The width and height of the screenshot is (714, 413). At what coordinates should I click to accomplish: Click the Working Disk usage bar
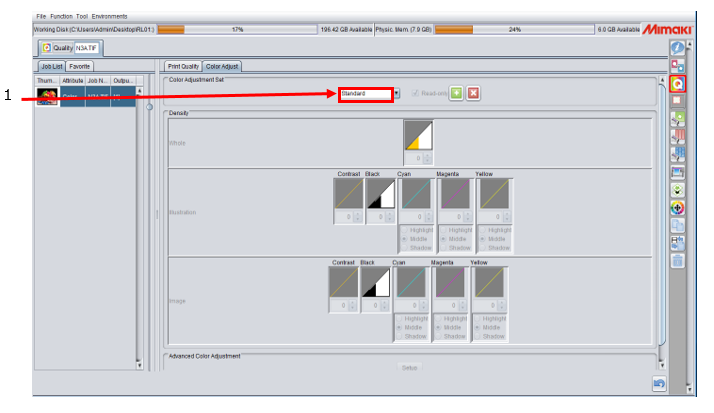(x=237, y=30)
